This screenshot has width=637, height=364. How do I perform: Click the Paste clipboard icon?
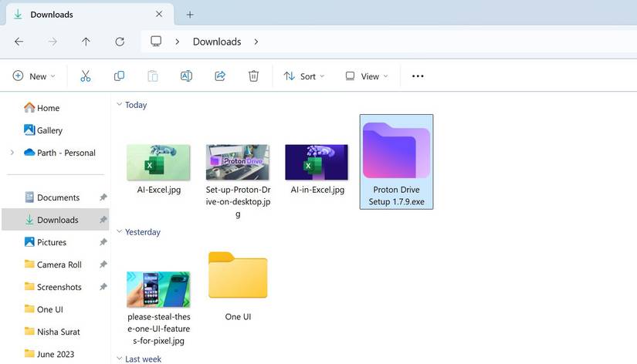point(153,76)
